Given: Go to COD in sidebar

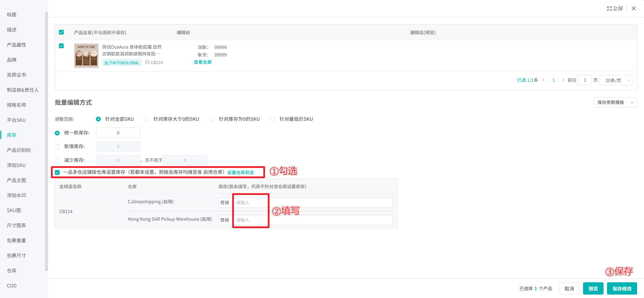Looking at the screenshot, I should pos(12,286).
